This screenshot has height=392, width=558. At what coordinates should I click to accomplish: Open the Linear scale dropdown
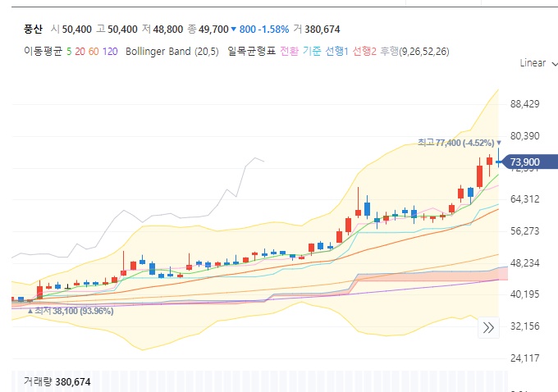[538, 63]
